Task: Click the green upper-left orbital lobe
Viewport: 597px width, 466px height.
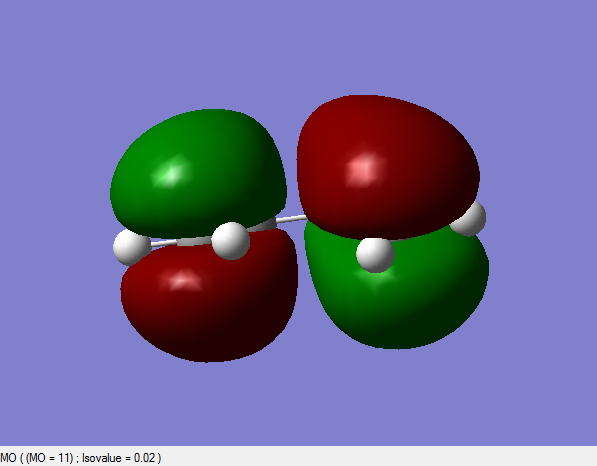Action: (198, 171)
